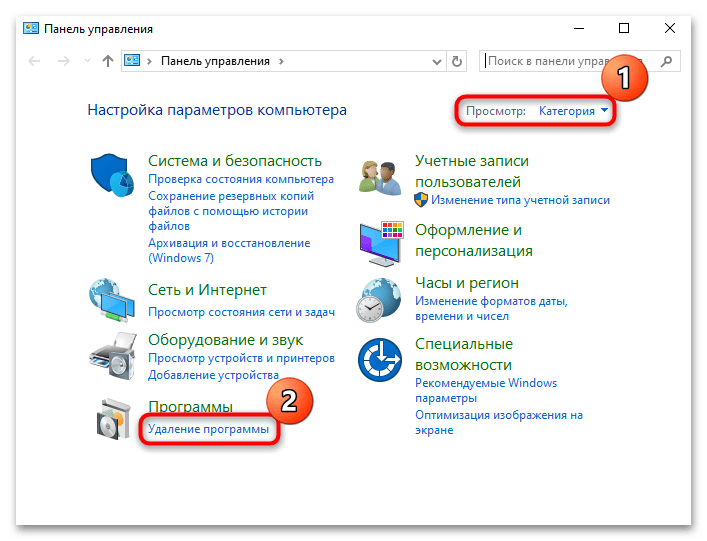Viewport: 707px width, 541px height.
Task: Open Программы category heading
Action: click(x=190, y=406)
